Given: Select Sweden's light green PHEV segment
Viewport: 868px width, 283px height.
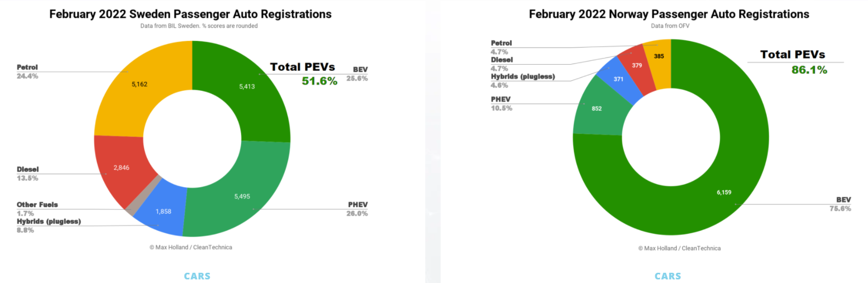Looking at the screenshot, I should (242, 196).
